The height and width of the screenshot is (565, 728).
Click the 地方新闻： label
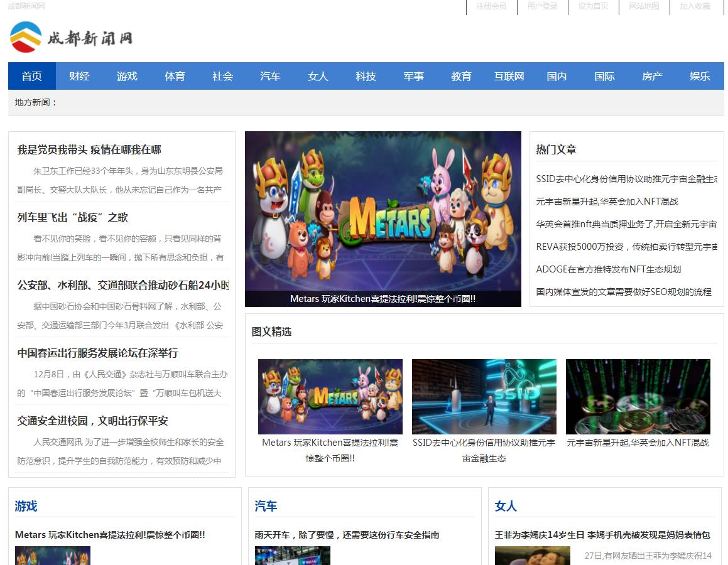(x=35, y=102)
